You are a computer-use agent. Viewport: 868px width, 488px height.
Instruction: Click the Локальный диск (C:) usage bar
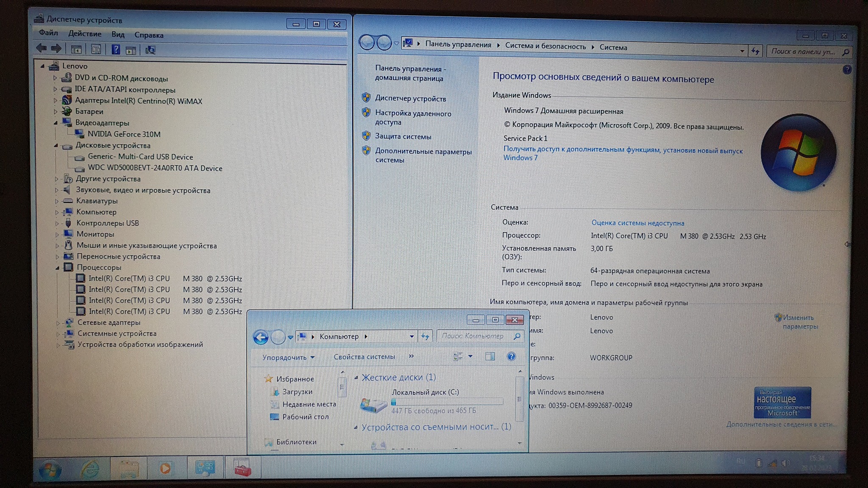pos(447,402)
